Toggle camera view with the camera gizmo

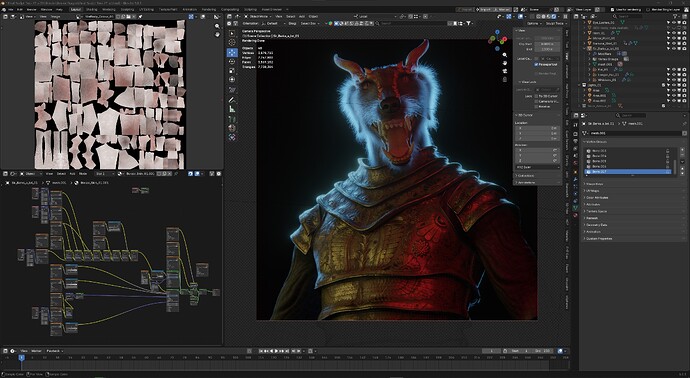(x=504, y=71)
